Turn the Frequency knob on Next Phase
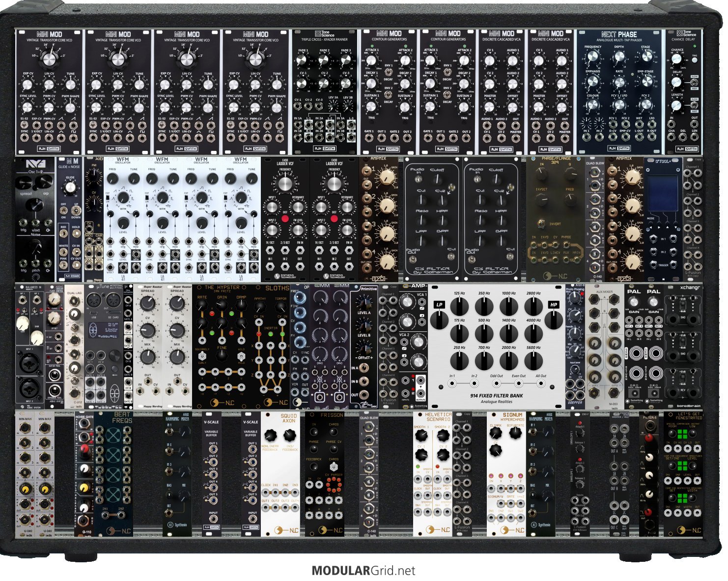Viewport: 728px width, 581px height. point(593,57)
